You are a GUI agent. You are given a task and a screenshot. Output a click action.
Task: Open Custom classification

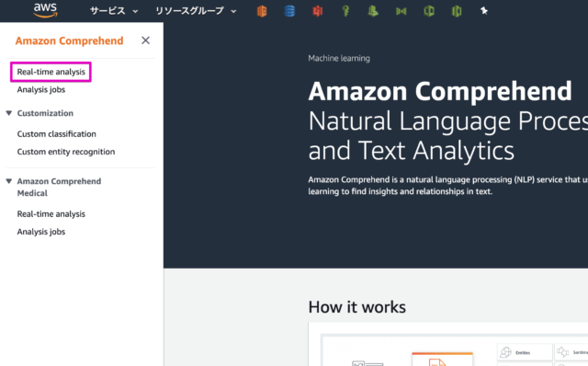[x=57, y=134]
